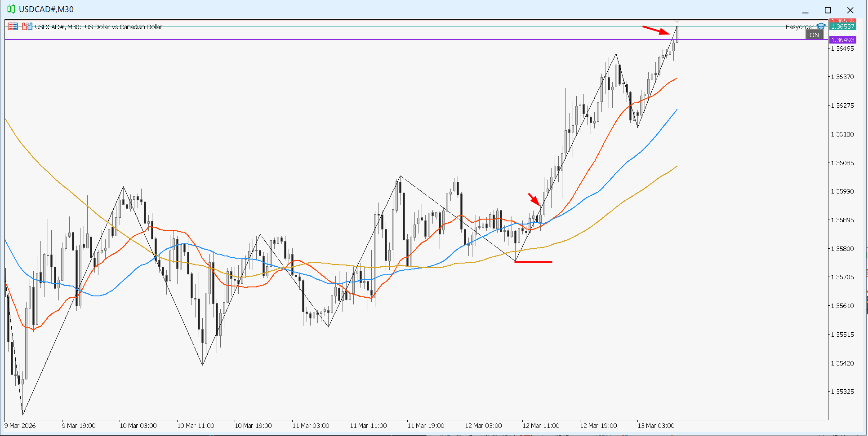Click the Easyorder text label
This screenshot has width=868, height=436.
tap(799, 27)
